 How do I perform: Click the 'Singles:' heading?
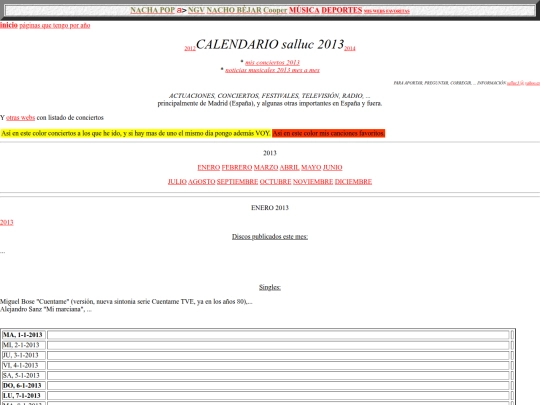270,287
